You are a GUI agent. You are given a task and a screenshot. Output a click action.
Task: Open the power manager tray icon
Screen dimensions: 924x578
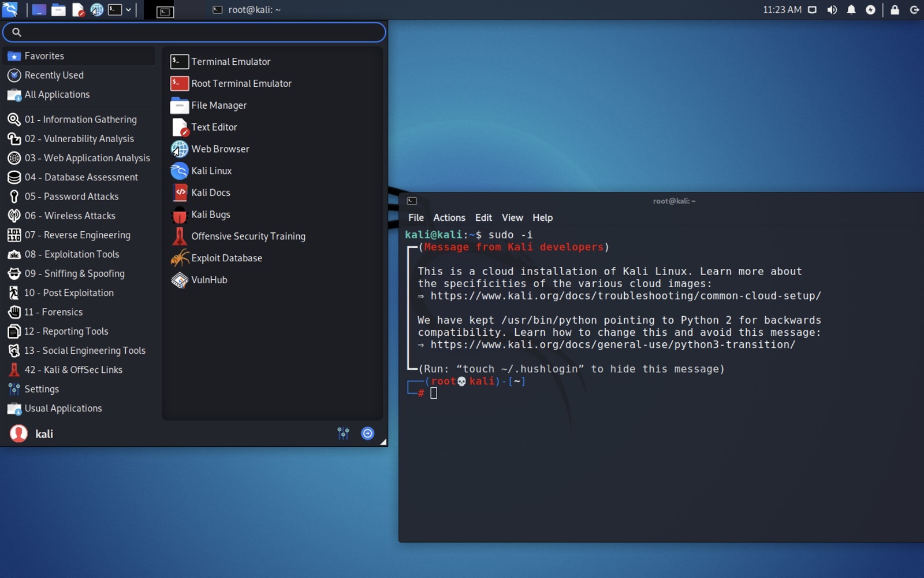click(x=870, y=10)
